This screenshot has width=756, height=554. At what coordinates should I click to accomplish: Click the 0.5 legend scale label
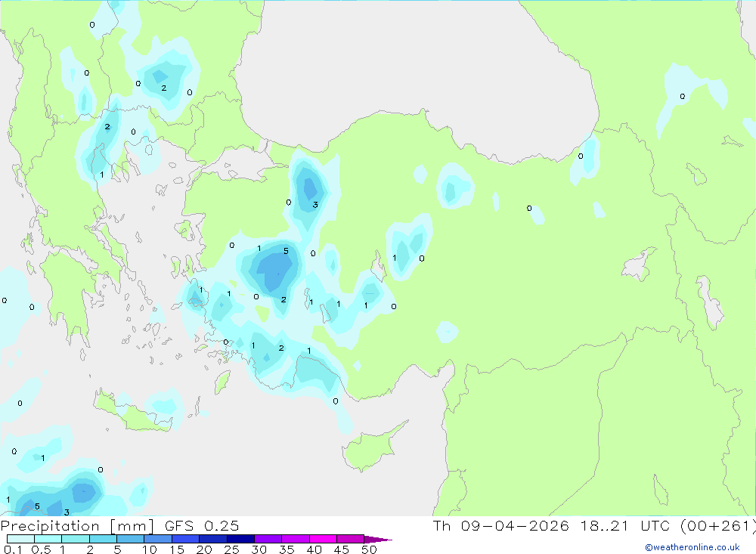[41, 549]
